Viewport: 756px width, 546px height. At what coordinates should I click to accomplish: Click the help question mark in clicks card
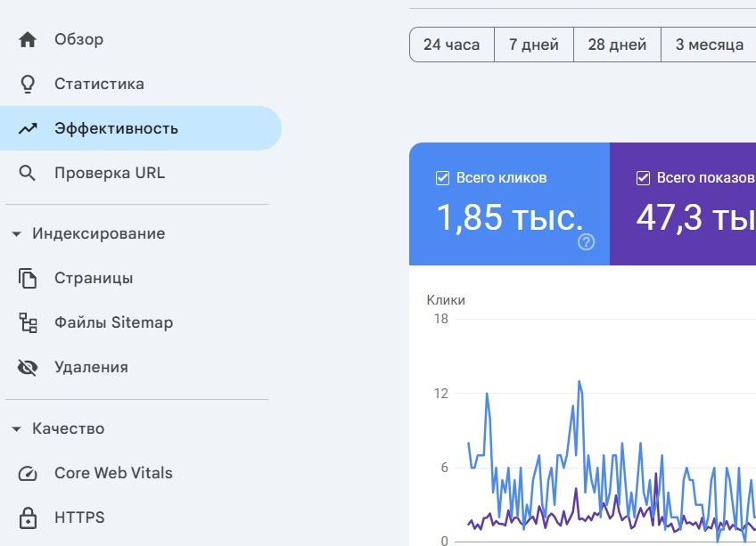(x=586, y=242)
